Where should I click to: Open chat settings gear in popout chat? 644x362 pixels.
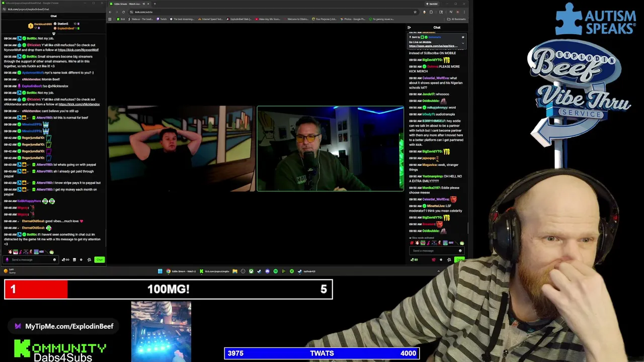click(81, 259)
